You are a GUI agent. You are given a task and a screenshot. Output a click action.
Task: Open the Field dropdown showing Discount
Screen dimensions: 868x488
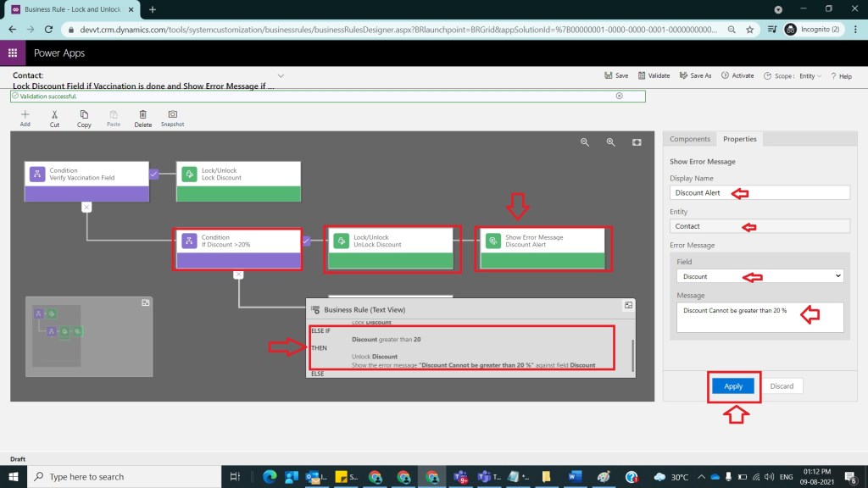[759, 276]
